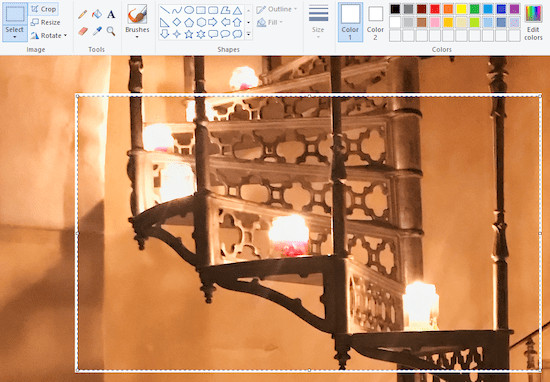
Task: Select the purple color swatch
Action: 515,9
